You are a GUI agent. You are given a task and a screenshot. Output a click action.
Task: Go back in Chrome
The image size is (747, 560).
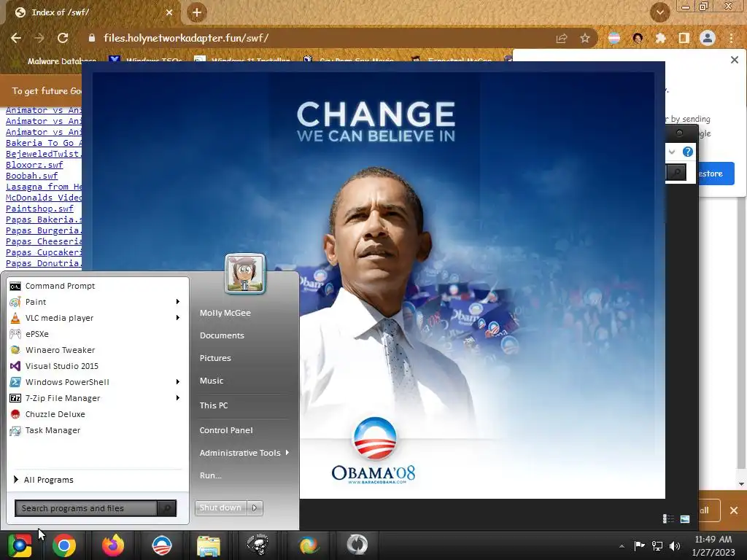pos(16,38)
